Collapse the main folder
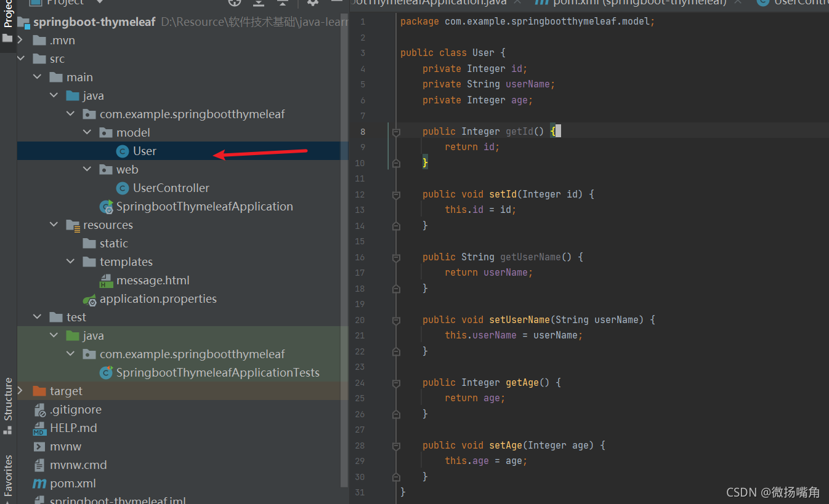This screenshot has height=504, width=829. (38, 78)
